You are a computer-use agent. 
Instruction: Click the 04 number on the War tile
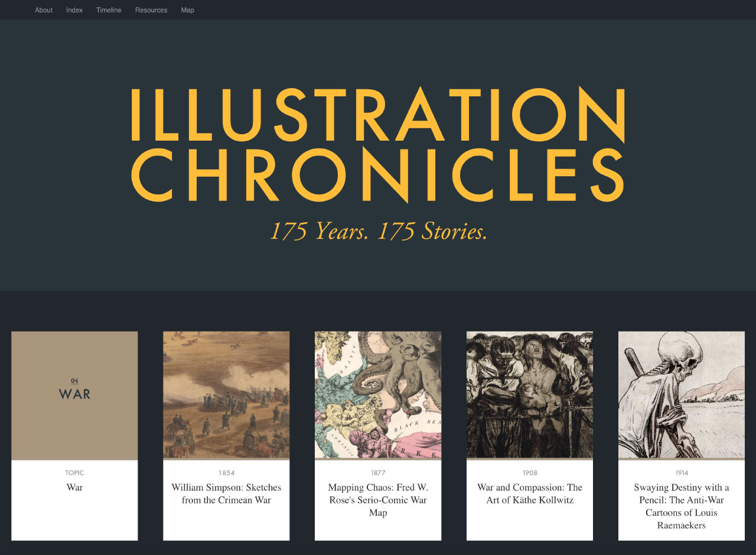(x=74, y=381)
